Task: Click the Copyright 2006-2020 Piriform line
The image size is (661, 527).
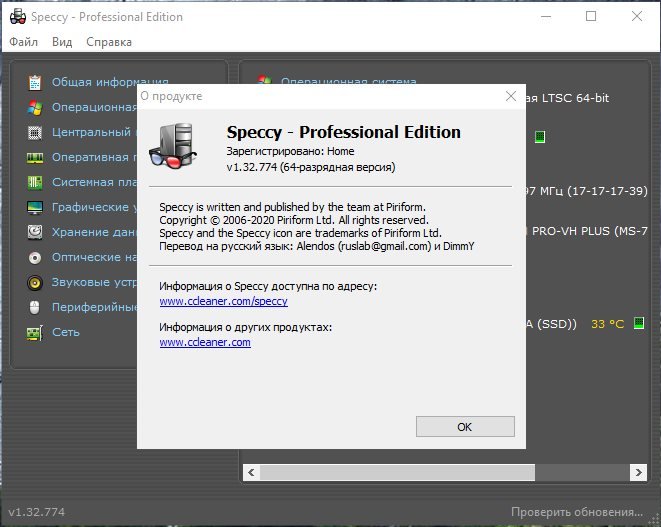Action: 293,220
